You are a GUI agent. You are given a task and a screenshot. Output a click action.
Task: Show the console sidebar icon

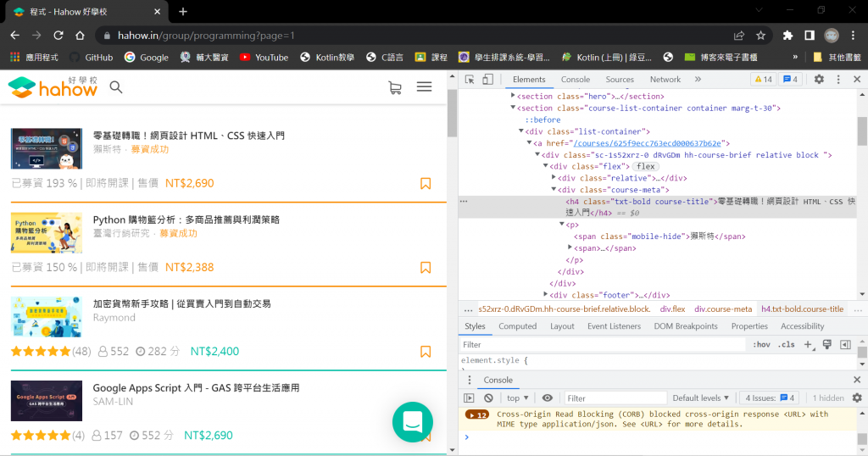tap(469, 398)
